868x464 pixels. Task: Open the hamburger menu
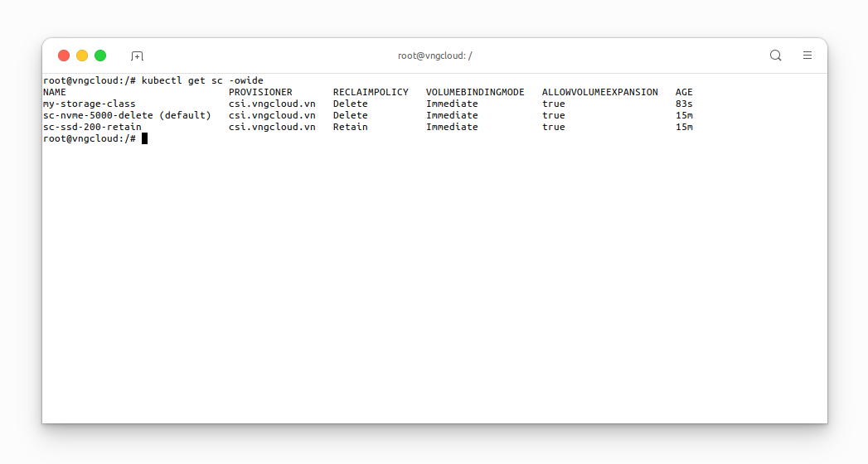coord(807,56)
